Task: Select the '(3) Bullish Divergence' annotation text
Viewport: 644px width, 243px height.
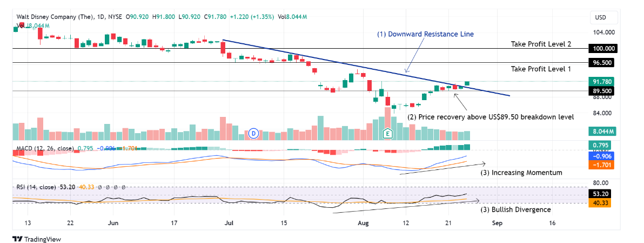Action: click(515, 209)
